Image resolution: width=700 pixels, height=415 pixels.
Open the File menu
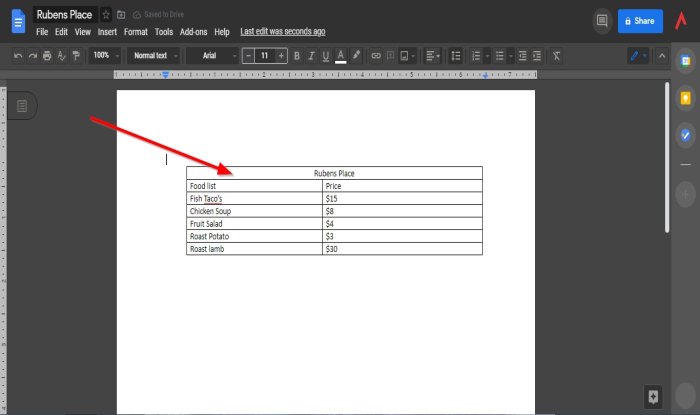pyautogui.click(x=42, y=32)
